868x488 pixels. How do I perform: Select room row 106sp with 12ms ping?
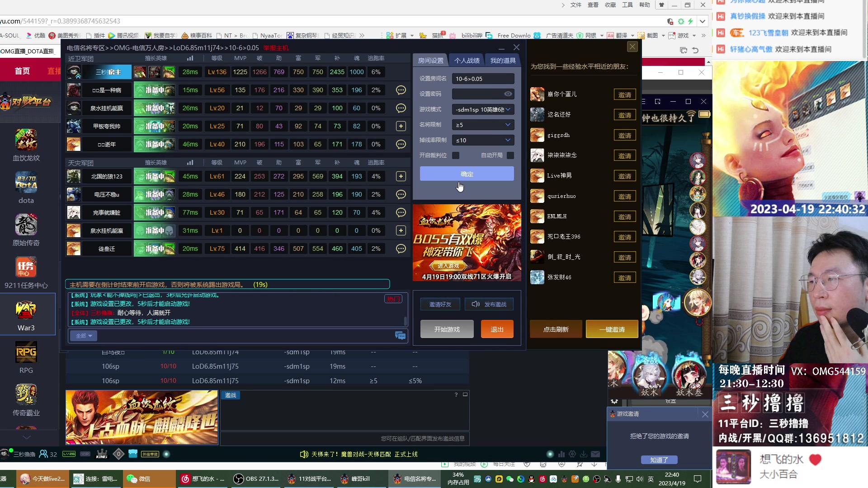point(267,381)
